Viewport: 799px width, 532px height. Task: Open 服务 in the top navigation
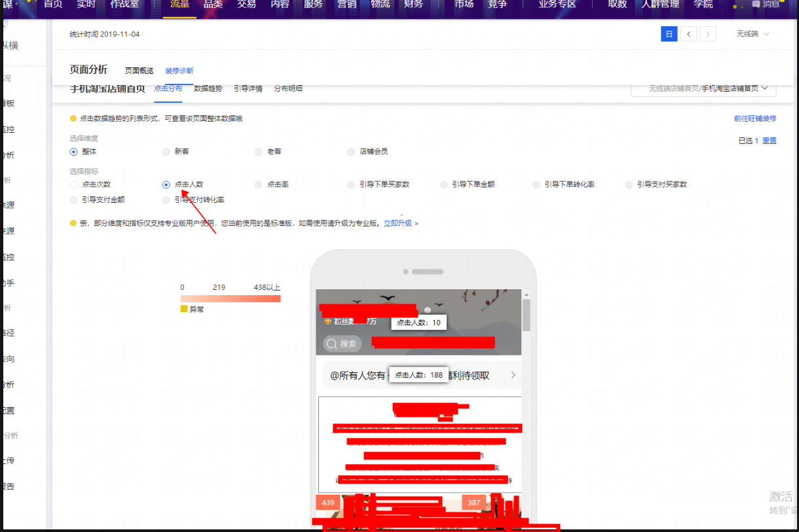point(313,5)
